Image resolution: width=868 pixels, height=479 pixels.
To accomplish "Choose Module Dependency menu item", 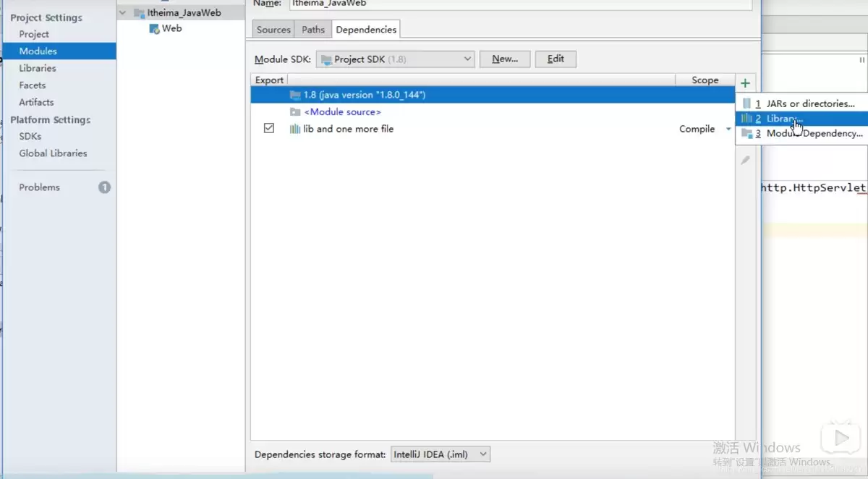I will click(801, 133).
